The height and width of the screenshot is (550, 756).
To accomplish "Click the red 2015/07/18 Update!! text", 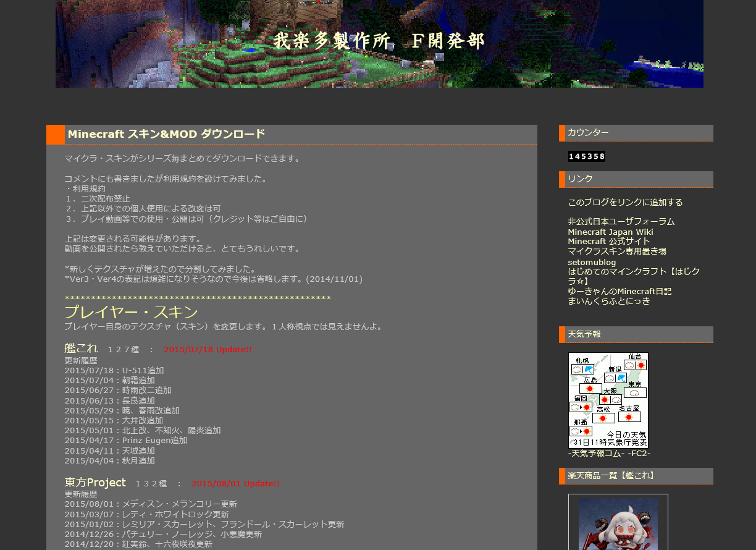I will point(208,349).
